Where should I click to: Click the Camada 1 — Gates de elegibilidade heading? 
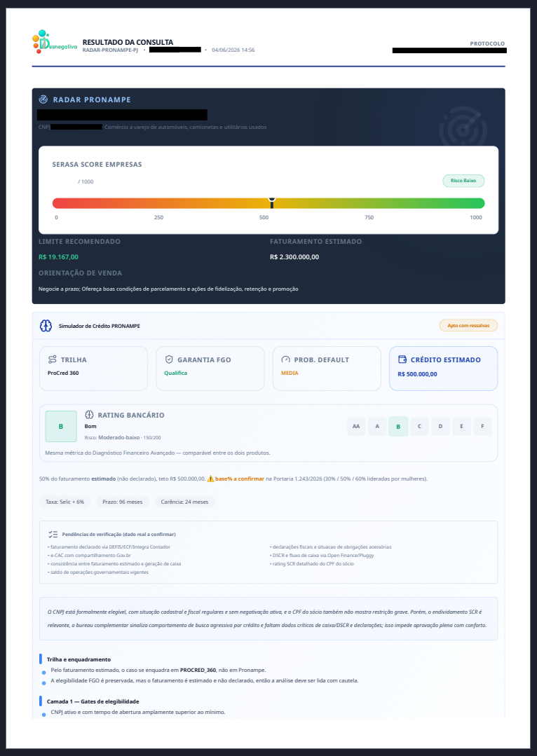pyautogui.click(x=93, y=701)
